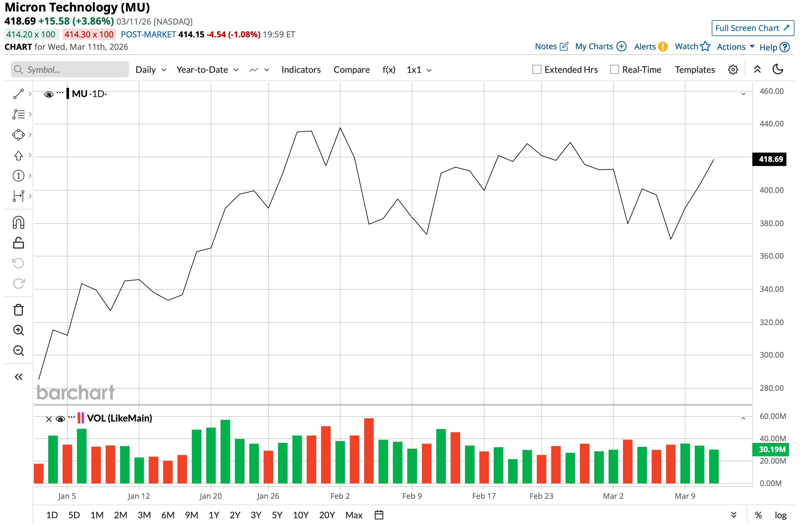This screenshot has height=532, width=806.
Task: Switch to dark mode with moon icon
Action: pos(778,70)
